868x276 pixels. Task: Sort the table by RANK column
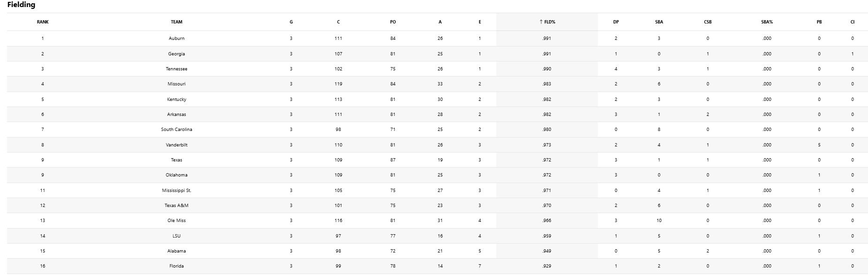coord(43,22)
